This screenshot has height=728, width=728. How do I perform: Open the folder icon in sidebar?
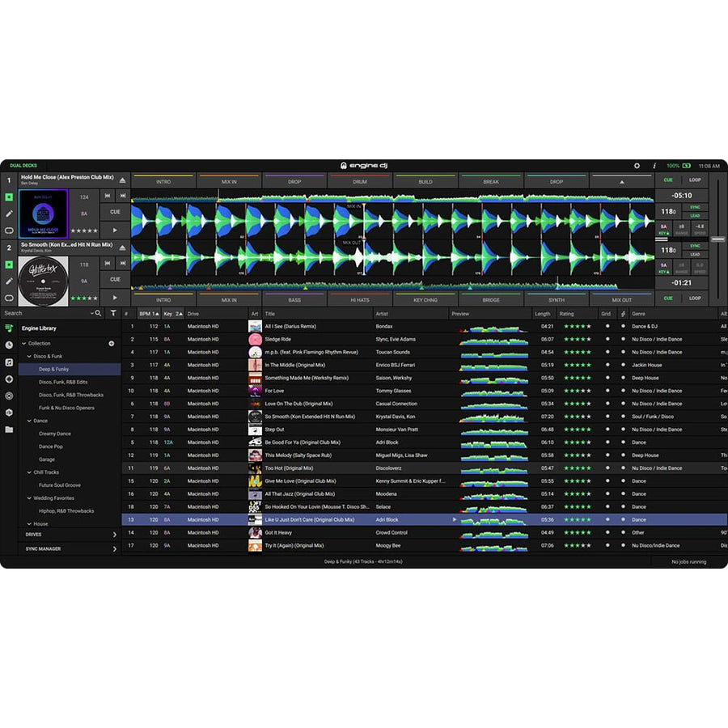(9, 430)
